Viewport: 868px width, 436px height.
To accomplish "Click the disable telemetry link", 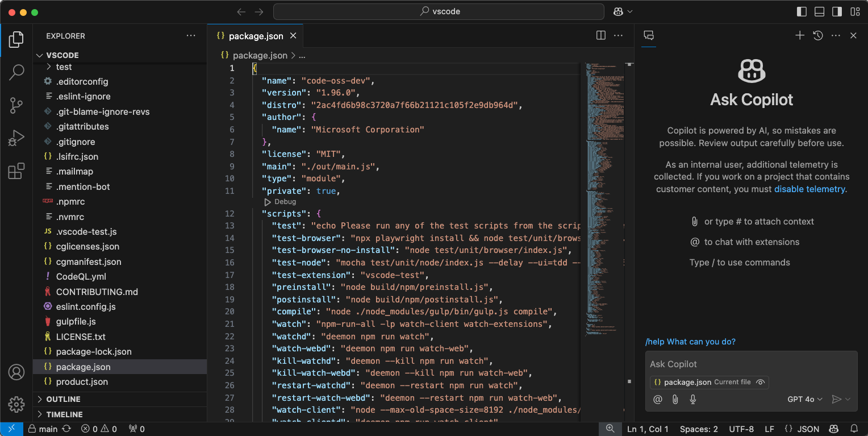I will click(x=809, y=189).
